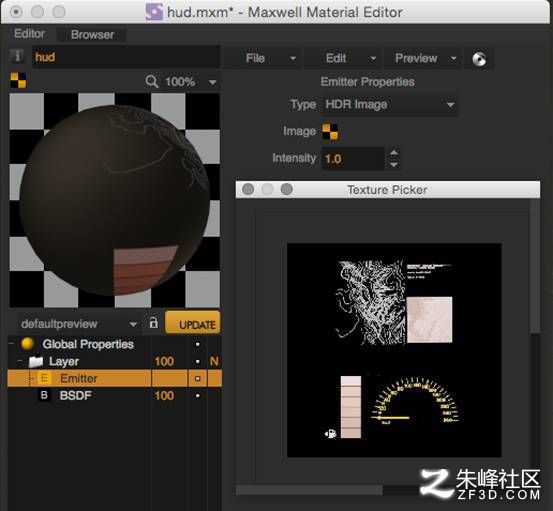The height and width of the screenshot is (511, 553).
Task: Click the Texture Picker title bar
Action: (388, 190)
